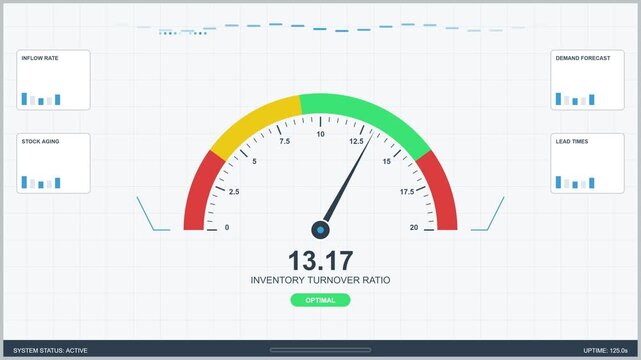Click the right red zone of the gauge

[441, 192]
